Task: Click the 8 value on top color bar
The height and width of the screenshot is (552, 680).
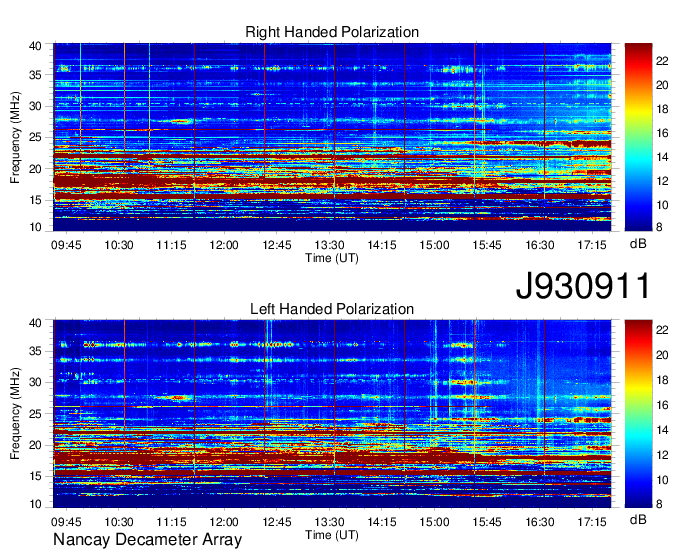Action: point(659,227)
